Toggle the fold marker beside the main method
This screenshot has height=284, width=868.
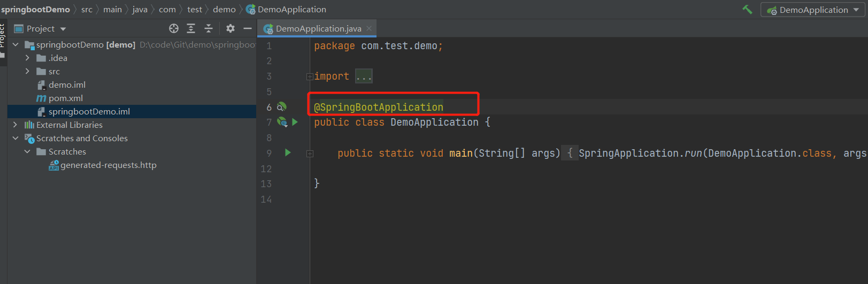pyautogui.click(x=310, y=153)
